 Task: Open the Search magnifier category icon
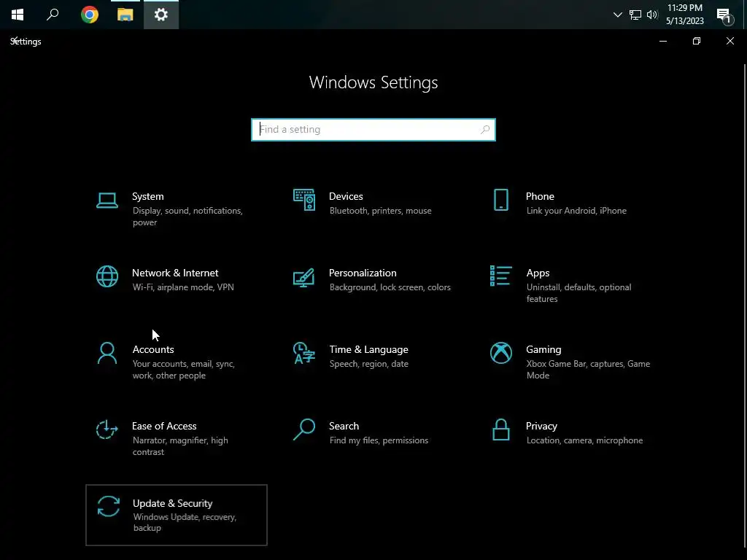click(x=304, y=429)
